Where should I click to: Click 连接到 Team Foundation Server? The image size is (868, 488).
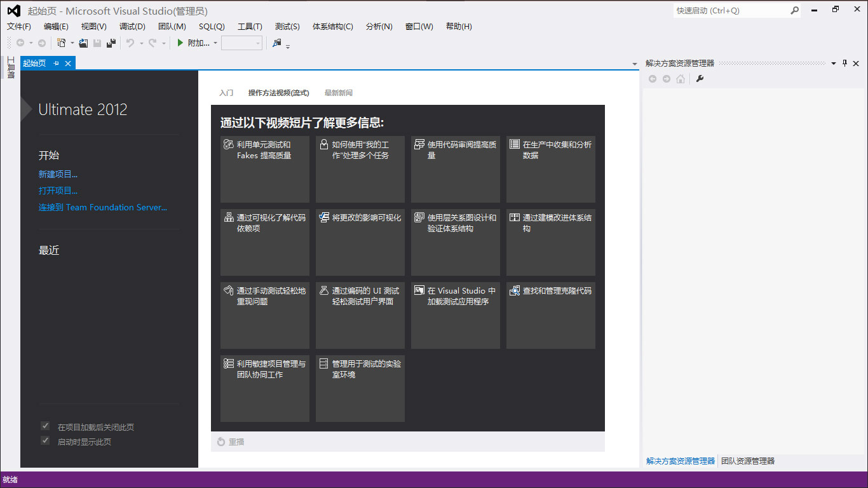click(x=102, y=207)
